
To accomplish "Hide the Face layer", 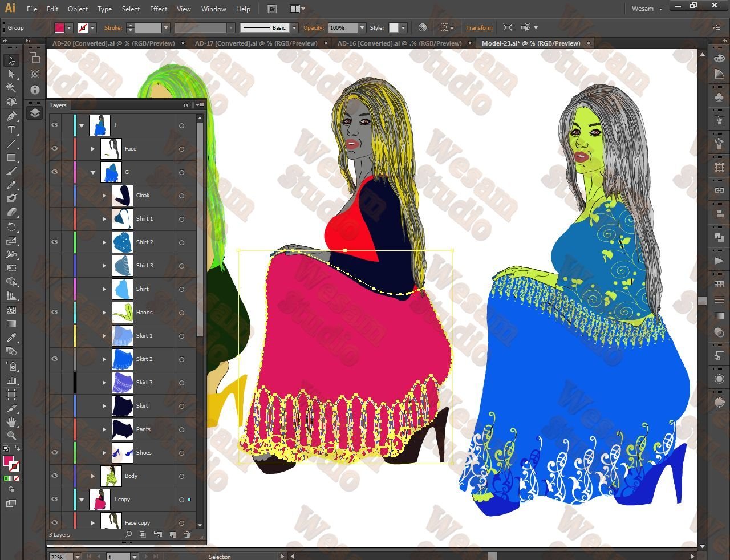I will coord(55,148).
